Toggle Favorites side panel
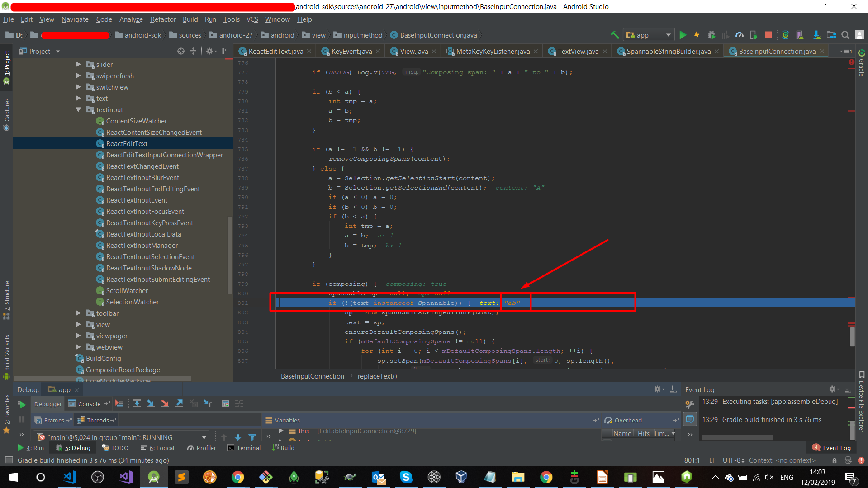The height and width of the screenshot is (488, 868). click(6, 414)
